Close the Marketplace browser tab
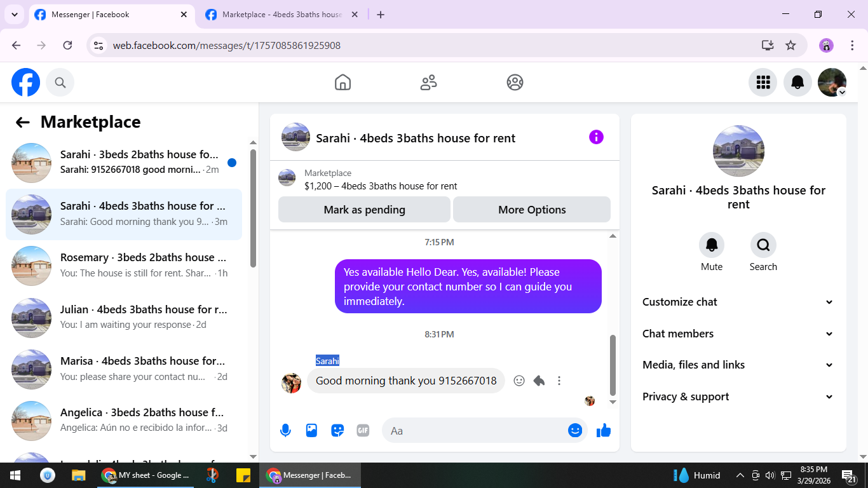Image resolution: width=868 pixels, height=488 pixels. tap(355, 15)
